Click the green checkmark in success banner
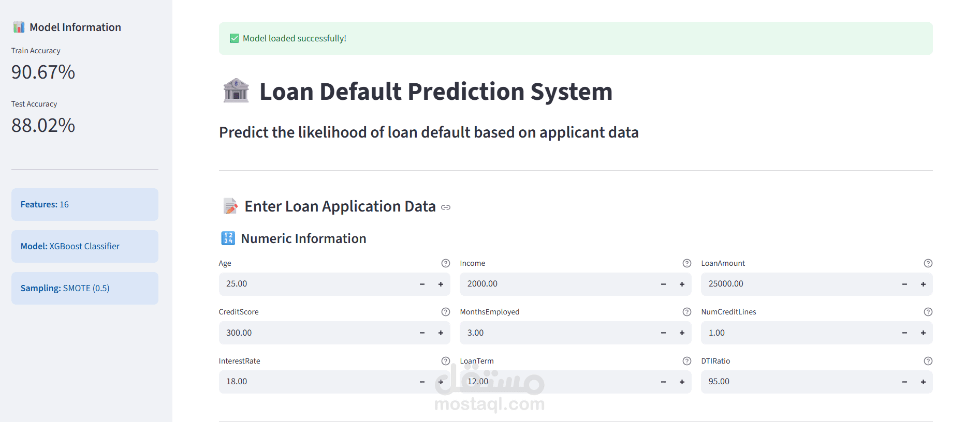The image size is (980, 422). [x=234, y=38]
